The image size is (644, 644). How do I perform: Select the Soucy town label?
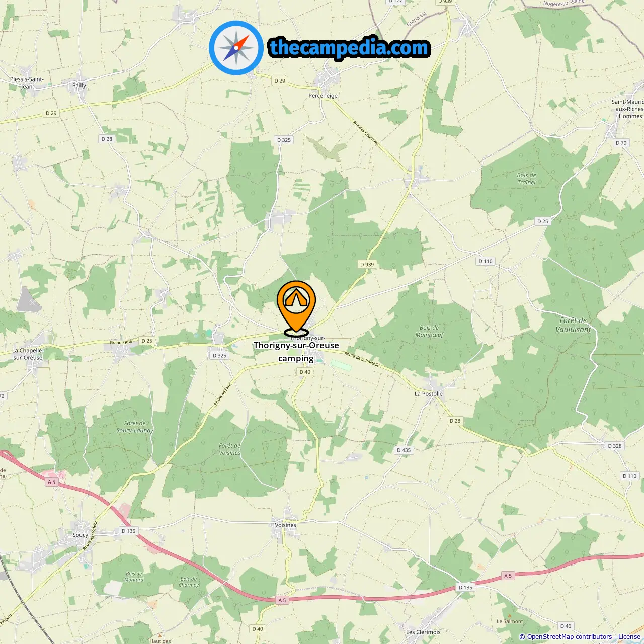pos(80,535)
